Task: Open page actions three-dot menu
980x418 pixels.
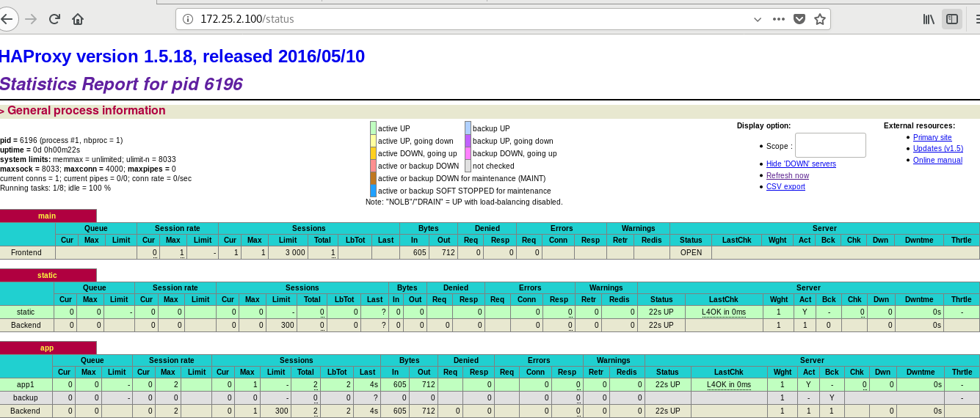Action: (x=779, y=19)
